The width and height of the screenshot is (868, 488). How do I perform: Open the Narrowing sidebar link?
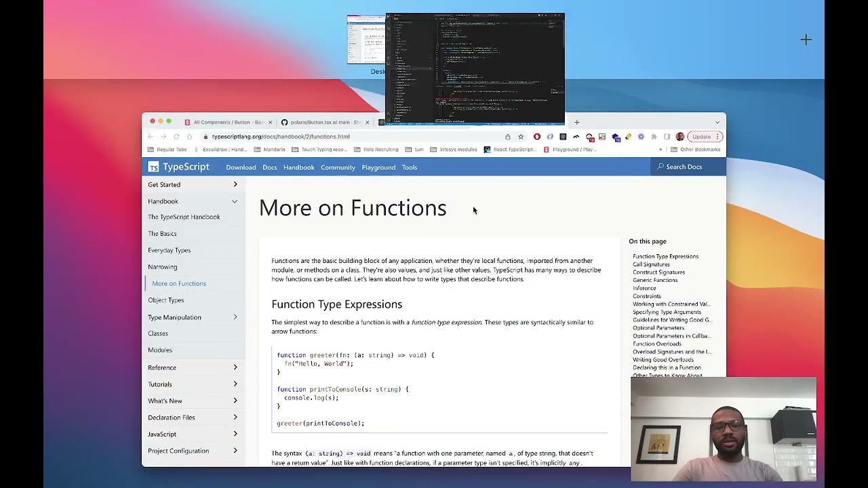(163, 267)
